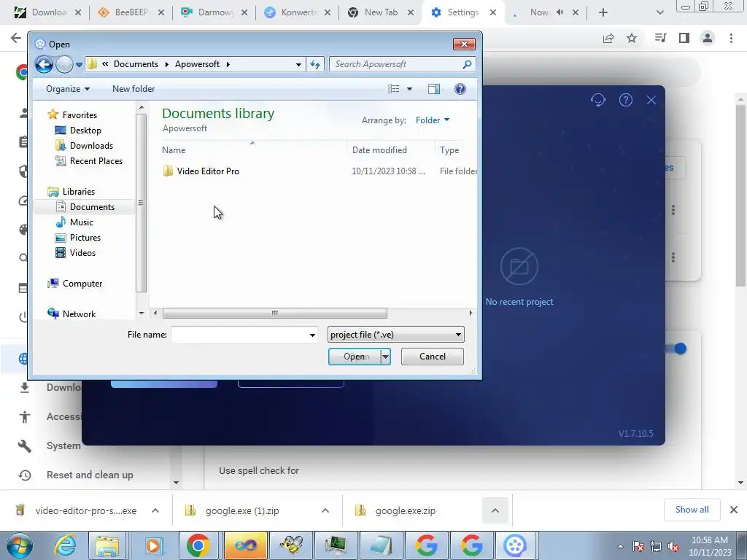This screenshot has width=747, height=560.
Task: Expand video-editor-pro download options chevron
Action: point(155,510)
